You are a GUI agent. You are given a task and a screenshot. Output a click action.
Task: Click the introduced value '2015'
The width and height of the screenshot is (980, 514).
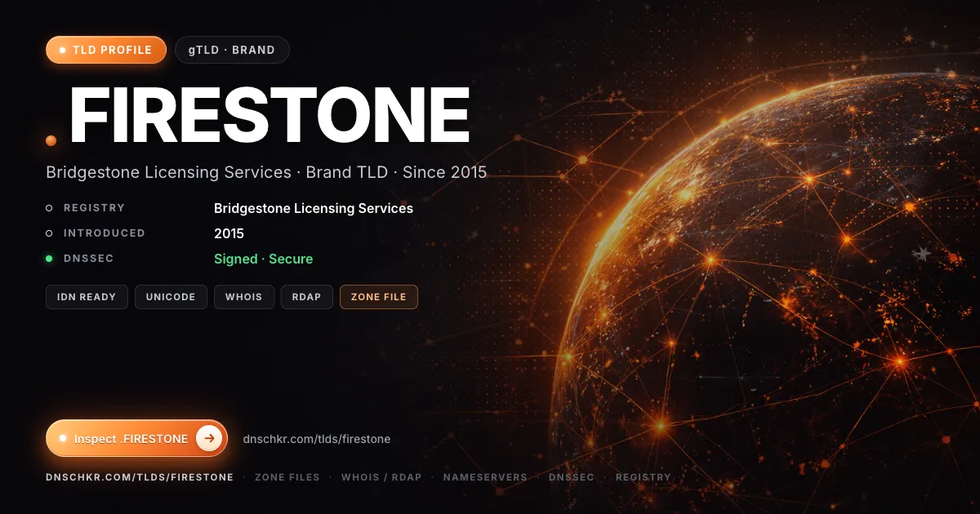(x=229, y=233)
